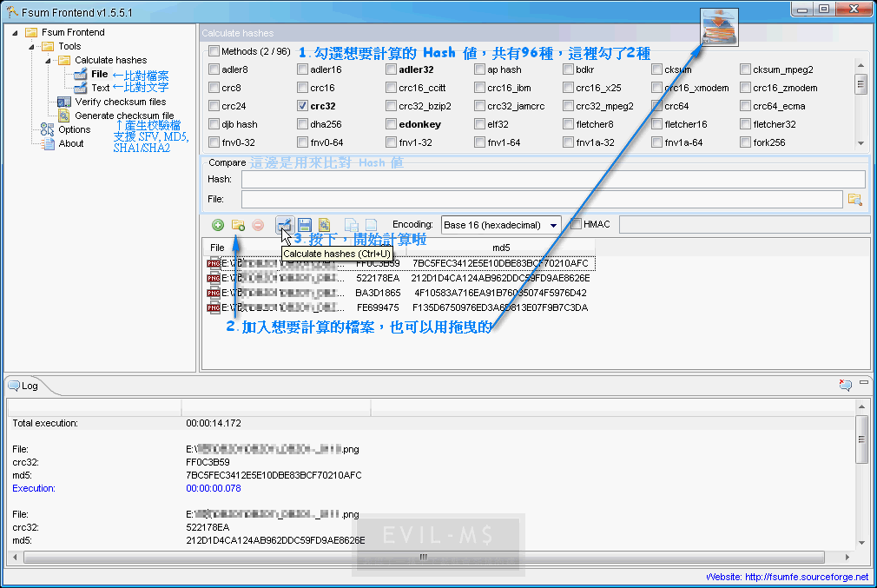The width and height of the screenshot is (877, 588).
Task: Click the green Add file icon
Action: (218, 225)
